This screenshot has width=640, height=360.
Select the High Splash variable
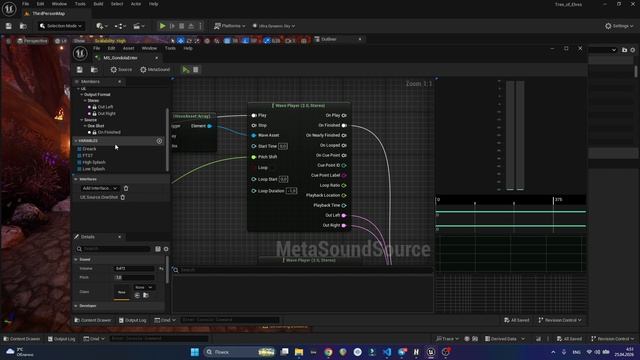94,162
